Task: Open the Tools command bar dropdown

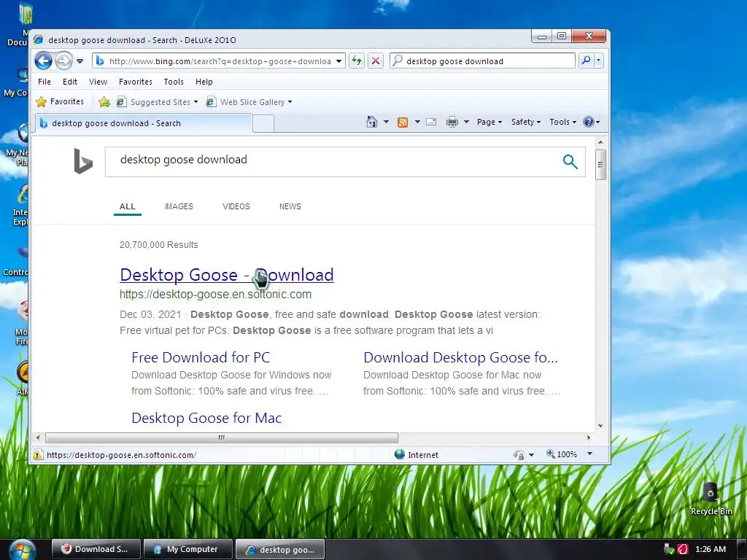Action: coord(562,122)
